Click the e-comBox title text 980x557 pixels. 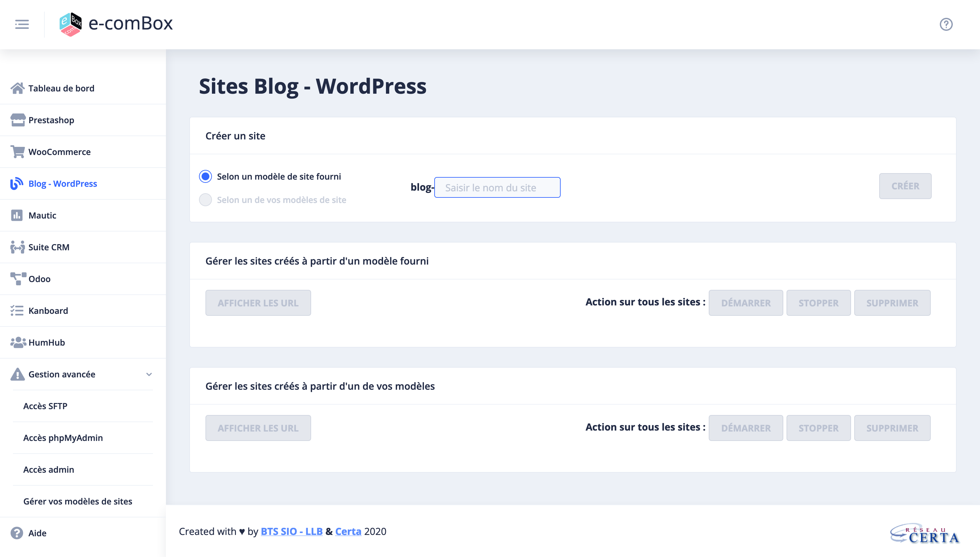[x=131, y=23]
